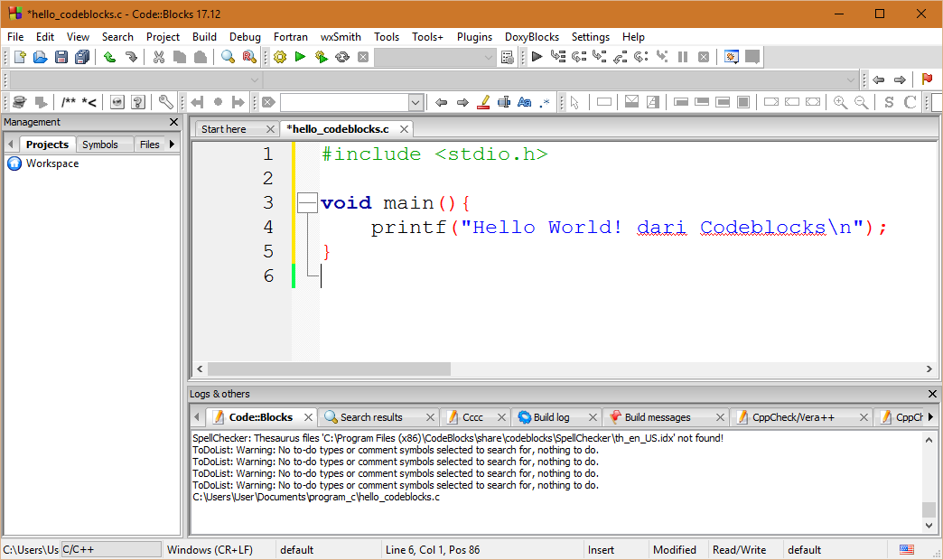Start a debugging session
Screen dimensions: 943x560
pos(536,56)
